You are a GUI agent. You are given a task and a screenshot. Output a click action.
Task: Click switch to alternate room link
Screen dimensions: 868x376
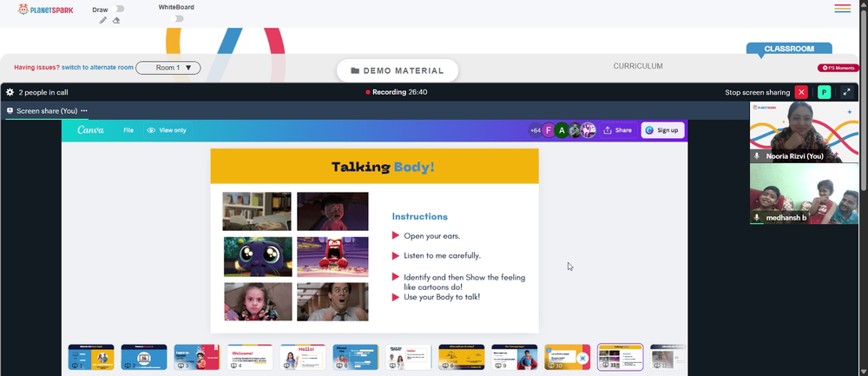(97, 68)
